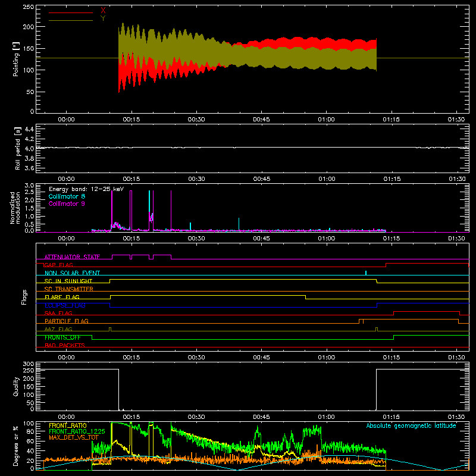Click the 3.6 value on Roll period axis
Image resolution: width=476 pixels, height=476 pixels.
point(29,168)
